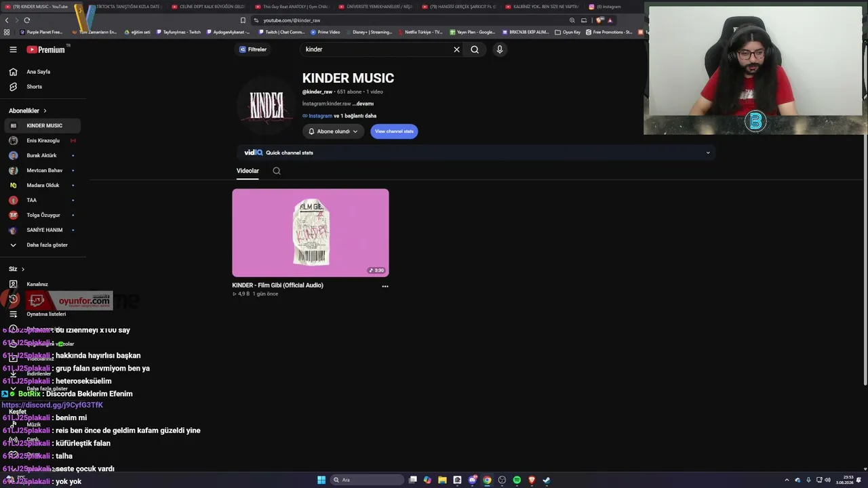Click the View channel stats button

(394, 131)
